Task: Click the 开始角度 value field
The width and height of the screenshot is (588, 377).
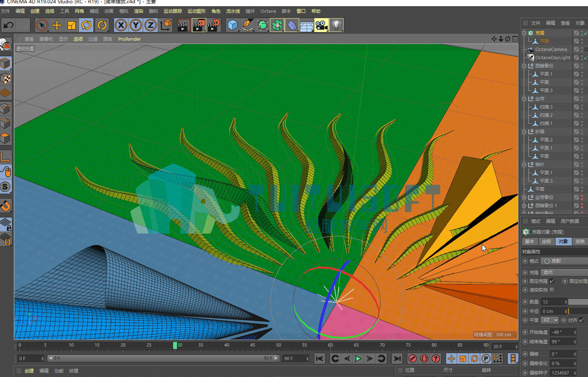Action: pyautogui.click(x=563, y=332)
